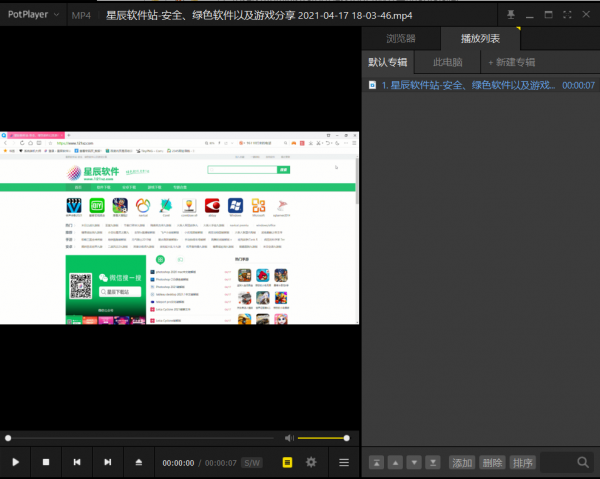
Task: Open the control panel gear settings
Action: point(311,462)
